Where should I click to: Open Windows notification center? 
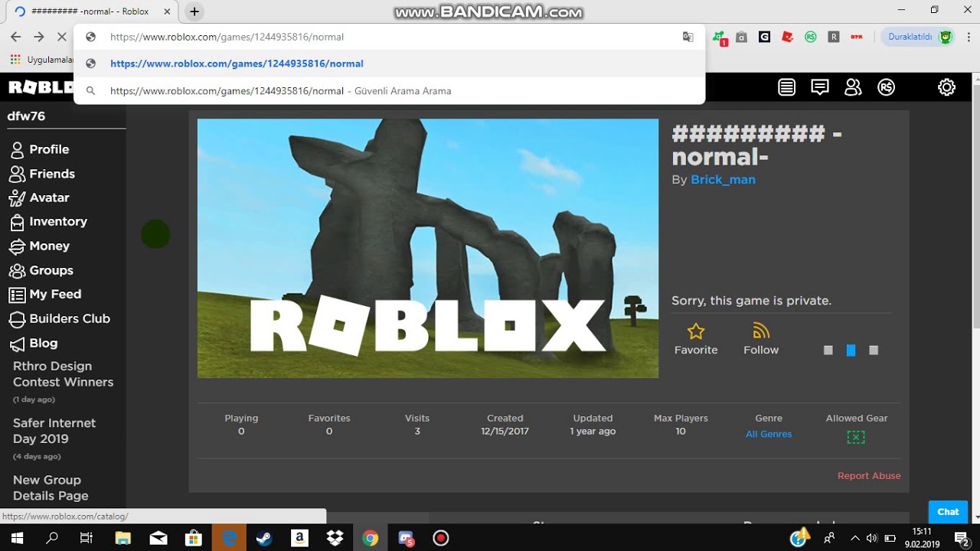(x=961, y=538)
